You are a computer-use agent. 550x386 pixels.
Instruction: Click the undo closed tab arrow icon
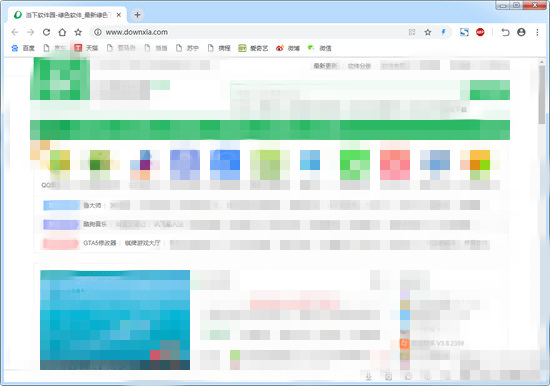[505, 32]
